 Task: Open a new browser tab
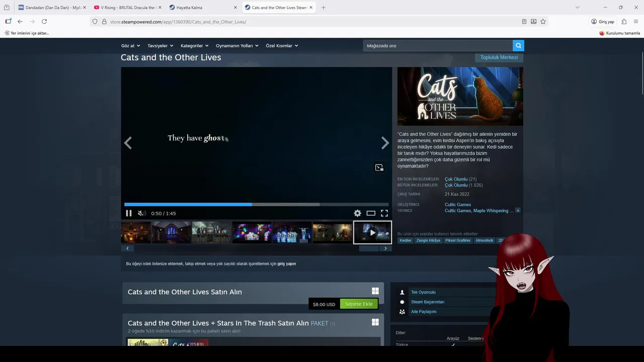(x=324, y=8)
